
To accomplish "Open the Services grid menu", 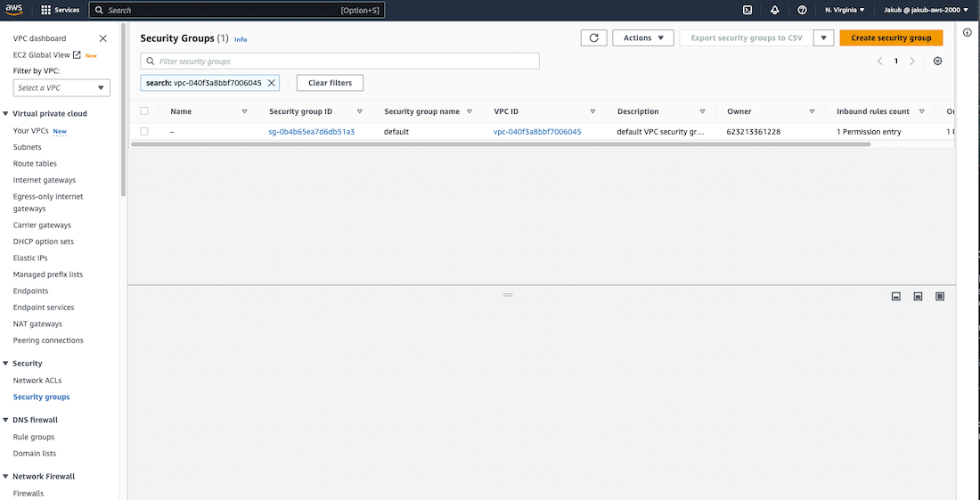I will (61, 10).
